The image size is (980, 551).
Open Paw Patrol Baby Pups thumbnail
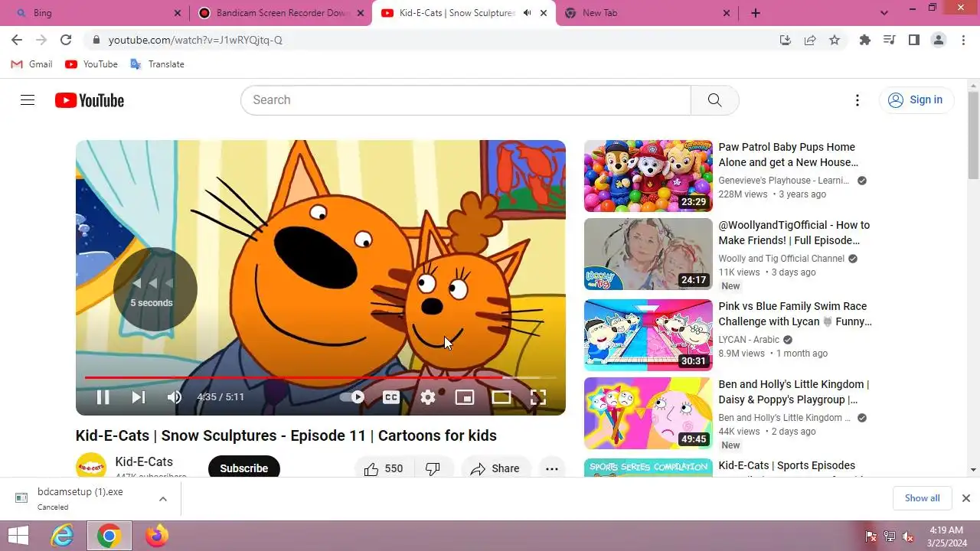(x=648, y=176)
